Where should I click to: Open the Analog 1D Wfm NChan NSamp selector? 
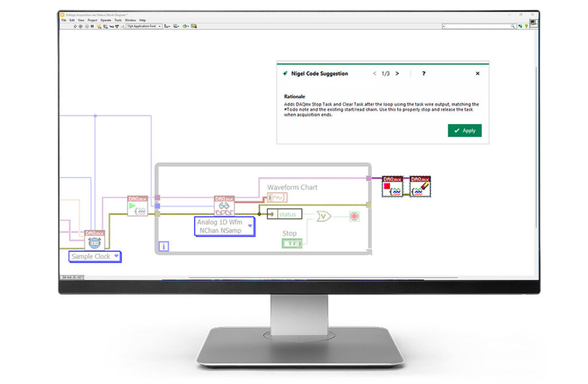coord(250,226)
